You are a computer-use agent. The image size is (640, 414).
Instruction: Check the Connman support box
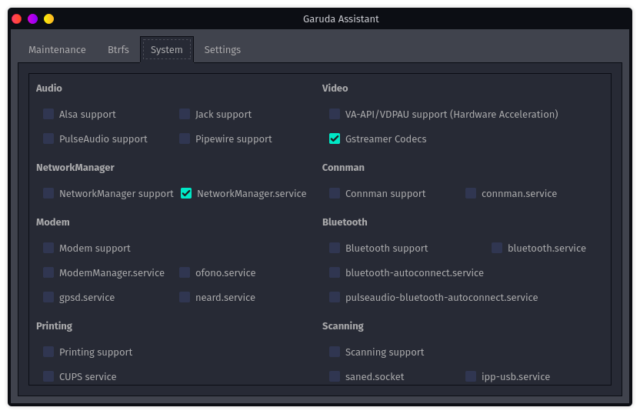335,193
